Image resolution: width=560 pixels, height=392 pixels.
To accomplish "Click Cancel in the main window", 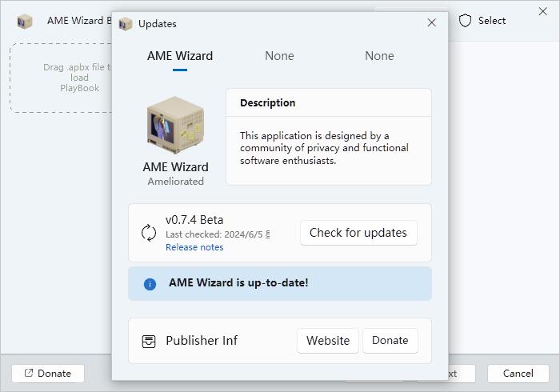I will click(x=518, y=374).
